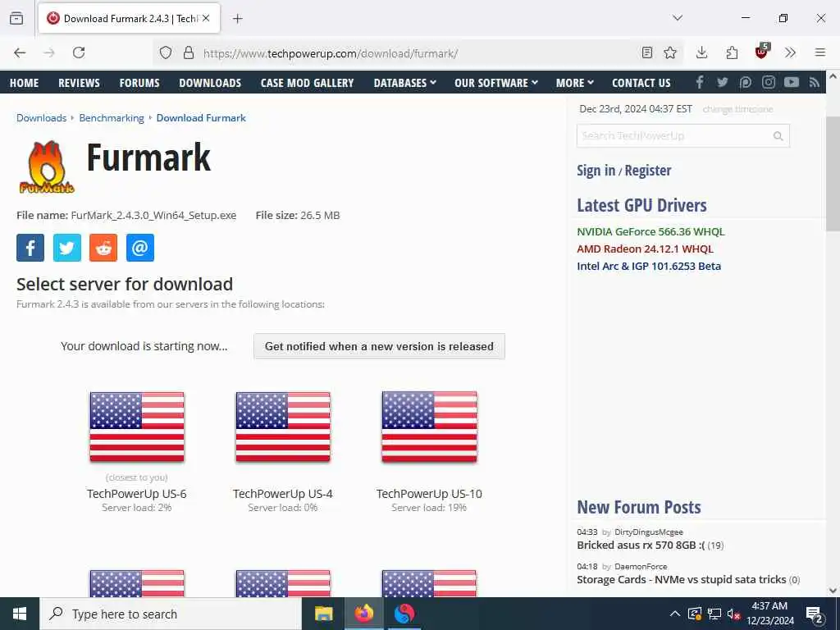This screenshot has height=630, width=840.
Task: Click Get notified when new version released
Action: [x=379, y=346]
